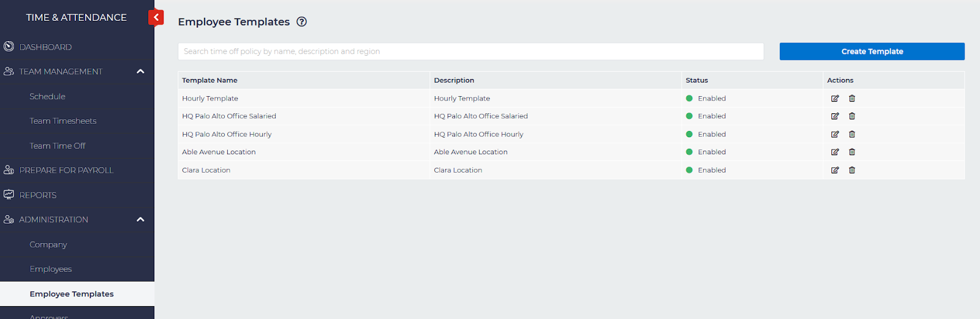Go to Prepare for Payroll
The width and height of the screenshot is (980, 319).
[x=66, y=170]
